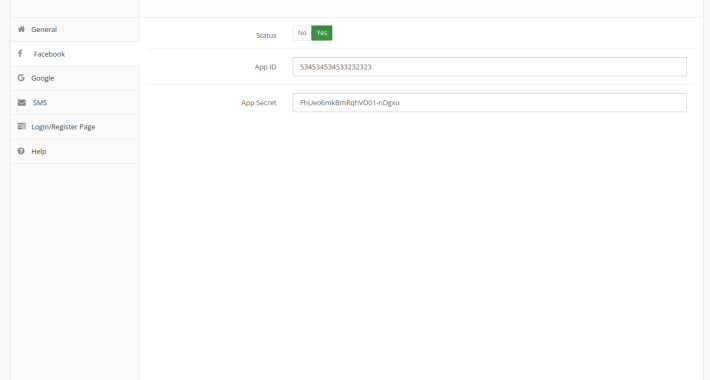This screenshot has width=710, height=380.
Task: Switch to the Google tab
Action: (75, 78)
